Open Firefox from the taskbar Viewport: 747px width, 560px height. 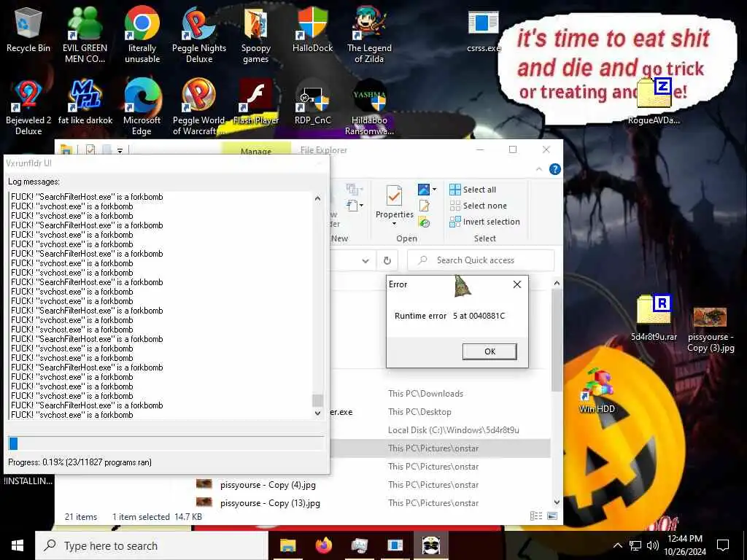323,545
